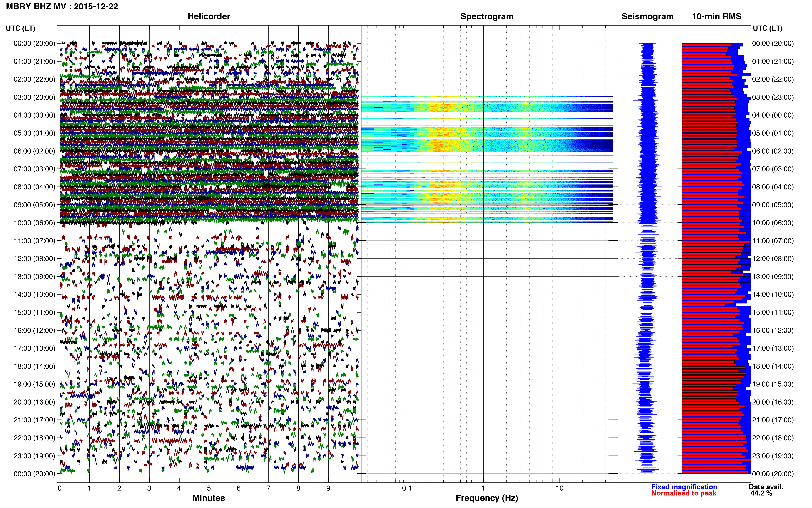Screen dimensions: 812x508
Task: Click the Minutes axis label
Action: tap(209, 498)
